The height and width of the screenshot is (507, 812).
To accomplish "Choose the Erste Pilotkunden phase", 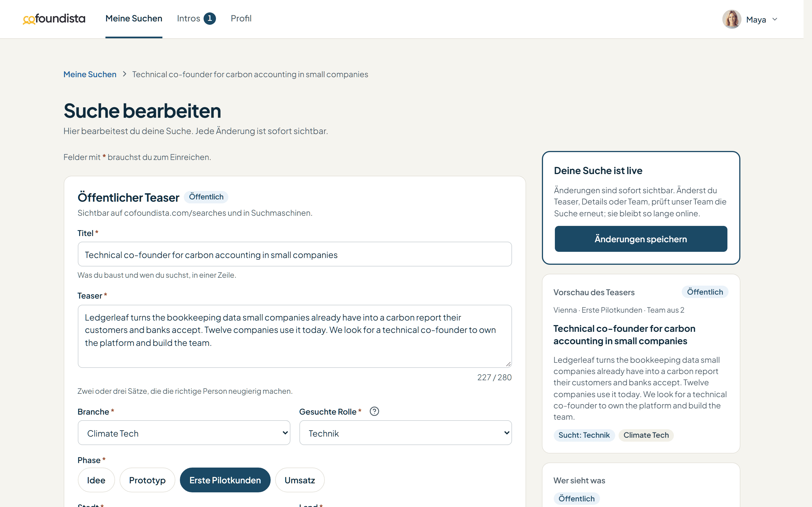I will pyautogui.click(x=225, y=480).
